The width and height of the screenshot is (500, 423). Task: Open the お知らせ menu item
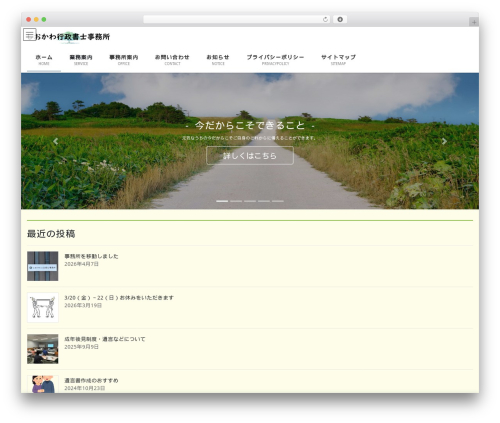(x=218, y=60)
